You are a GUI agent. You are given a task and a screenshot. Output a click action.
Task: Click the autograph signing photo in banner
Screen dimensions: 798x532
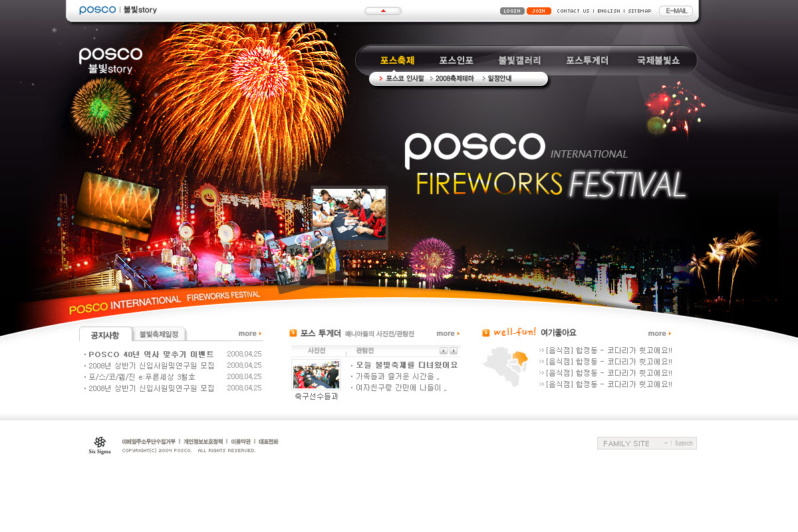[x=349, y=214]
